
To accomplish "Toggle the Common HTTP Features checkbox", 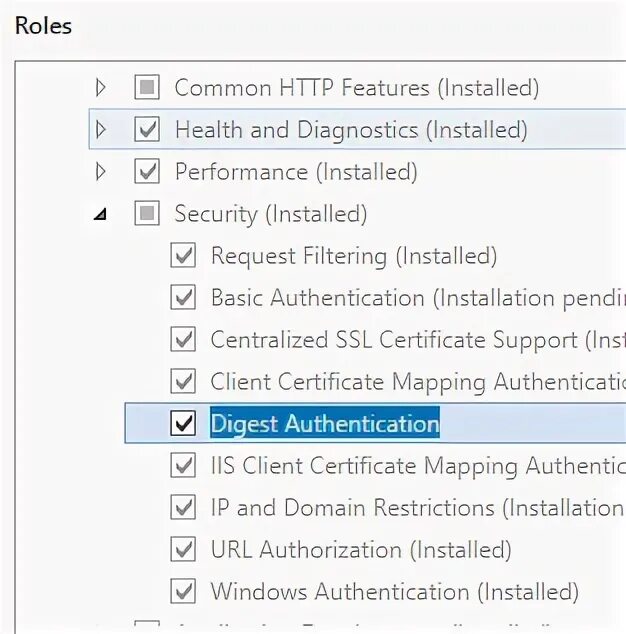I will coord(147,88).
